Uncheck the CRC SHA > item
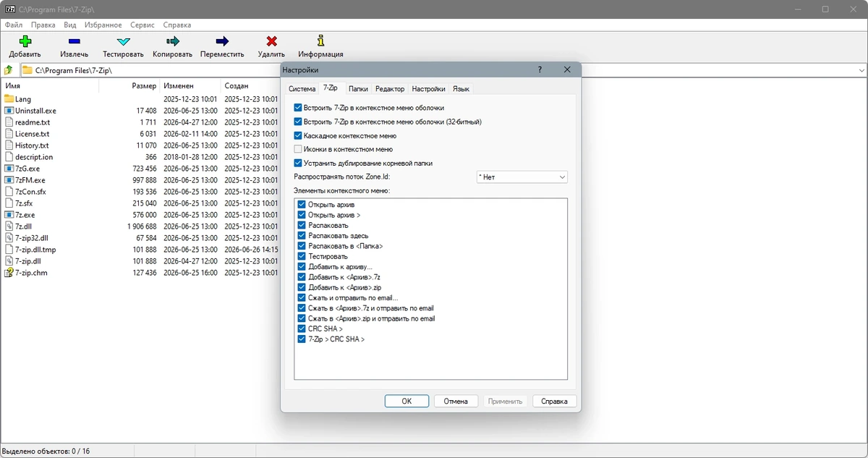 pos(302,328)
